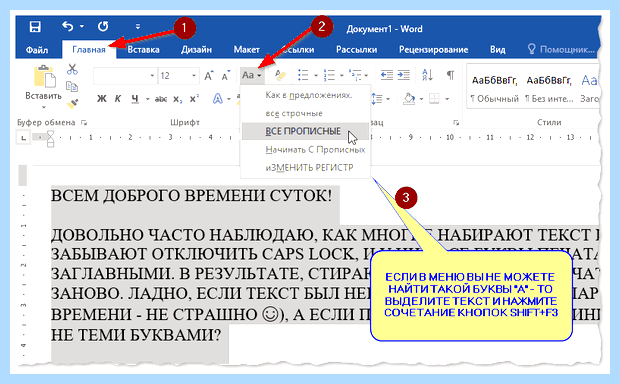620x384 pixels.
Task: Open the Рецензирование ribbon tab
Action: tap(433, 50)
